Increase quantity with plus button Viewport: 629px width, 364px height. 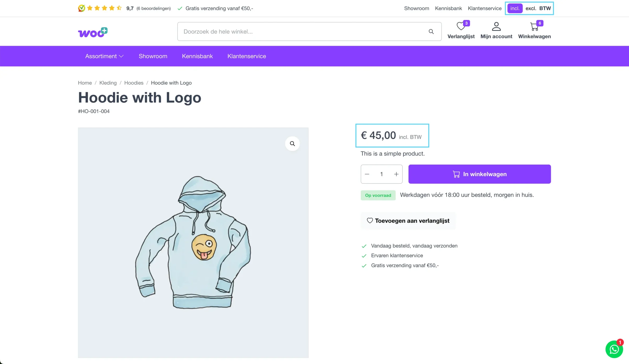click(x=396, y=174)
